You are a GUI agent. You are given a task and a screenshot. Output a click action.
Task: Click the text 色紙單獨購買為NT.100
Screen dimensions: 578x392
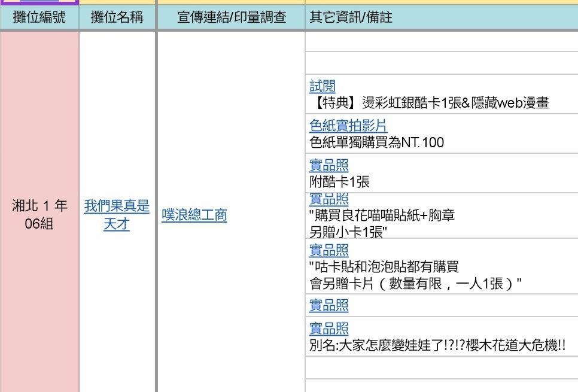[377, 142]
